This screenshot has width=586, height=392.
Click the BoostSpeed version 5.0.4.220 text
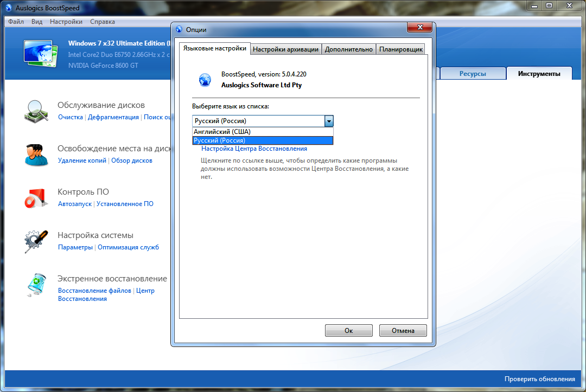click(264, 74)
